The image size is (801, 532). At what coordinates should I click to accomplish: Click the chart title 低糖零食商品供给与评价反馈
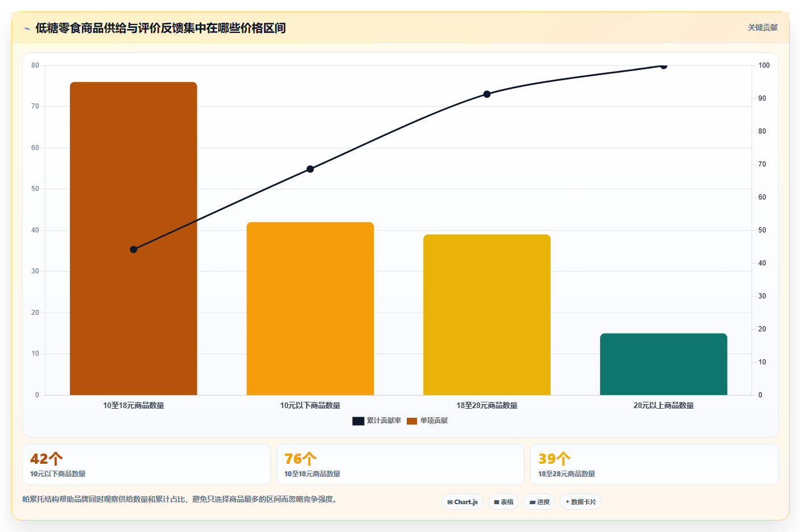pyautogui.click(x=160, y=28)
